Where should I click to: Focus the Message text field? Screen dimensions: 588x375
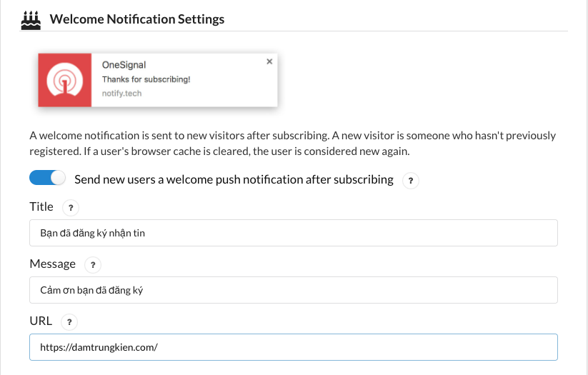294,290
